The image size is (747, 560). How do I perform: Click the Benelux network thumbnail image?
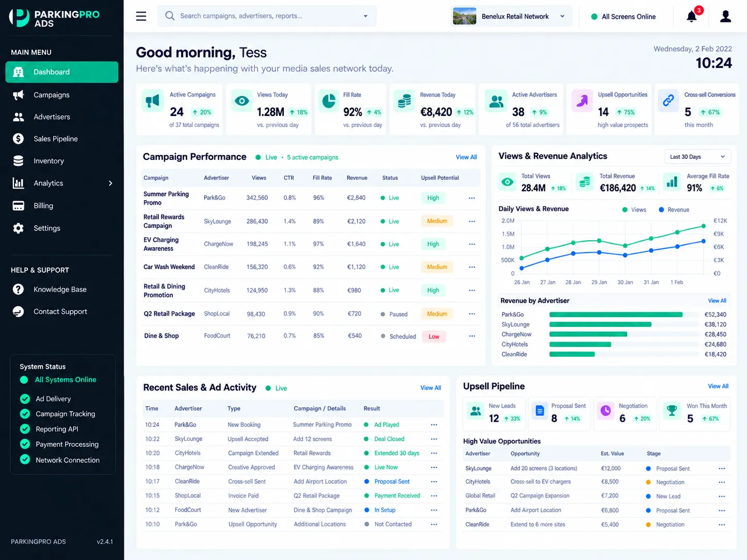464,17
